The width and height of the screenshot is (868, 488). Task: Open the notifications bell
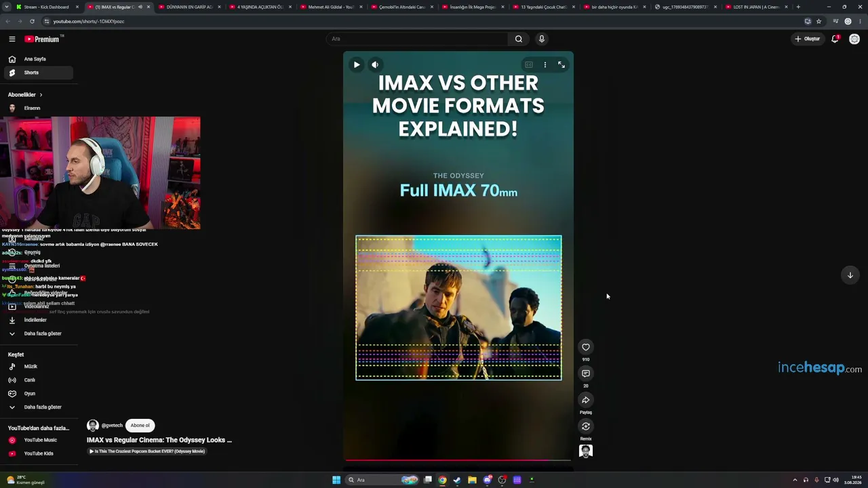[x=835, y=39]
